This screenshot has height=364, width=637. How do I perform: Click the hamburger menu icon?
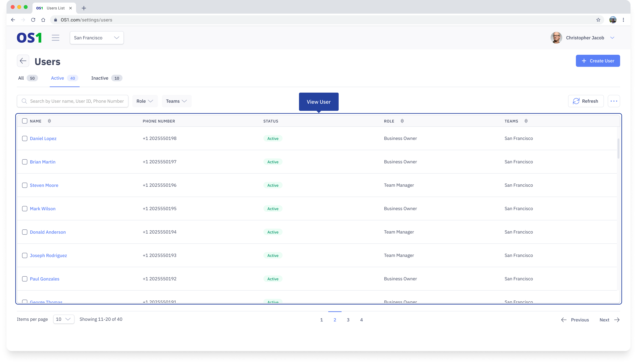click(56, 38)
